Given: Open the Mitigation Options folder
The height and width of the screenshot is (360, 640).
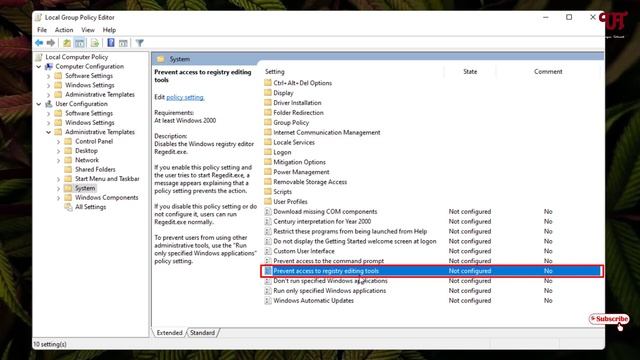Looking at the screenshot, I should 299,162.
